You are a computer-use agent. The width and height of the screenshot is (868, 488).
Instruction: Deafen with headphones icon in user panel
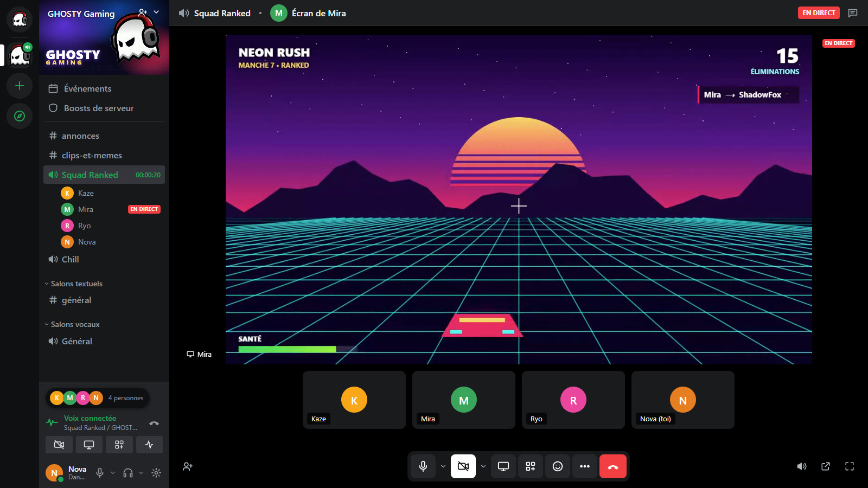click(x=128, y=473)
